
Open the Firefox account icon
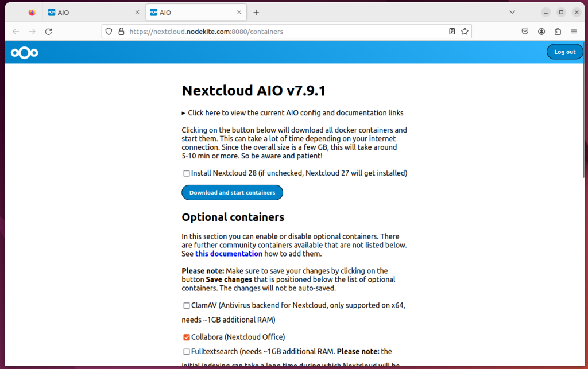click(x=541, y=31)
